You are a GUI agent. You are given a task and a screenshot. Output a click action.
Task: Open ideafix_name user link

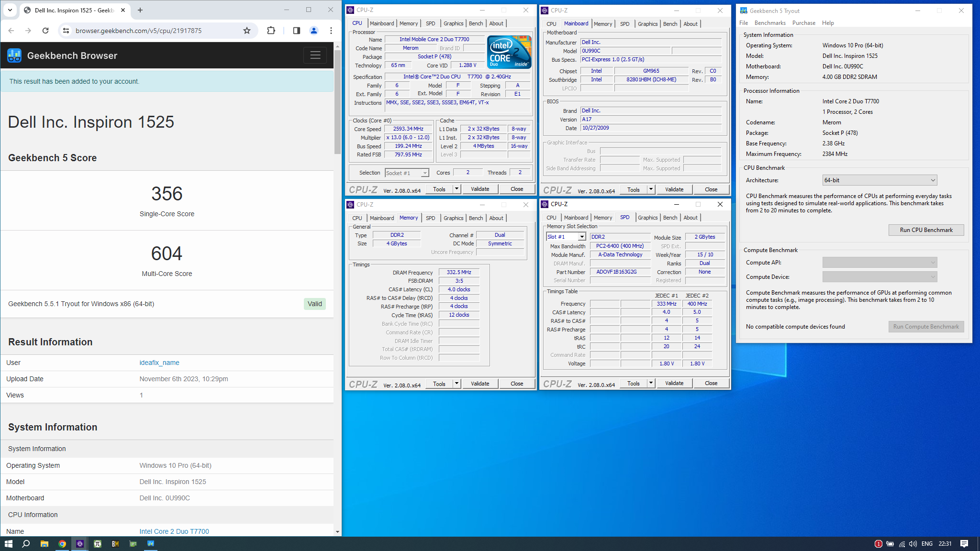pos(159,363)
